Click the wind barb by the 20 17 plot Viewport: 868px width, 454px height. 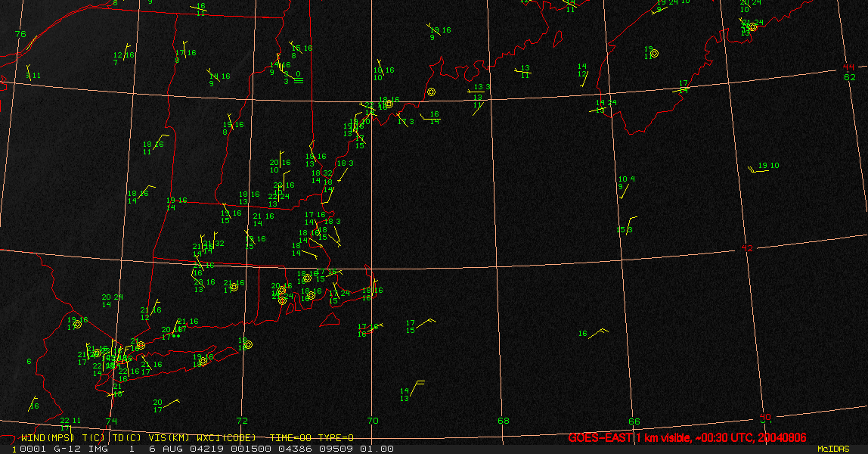click(172, 403)
